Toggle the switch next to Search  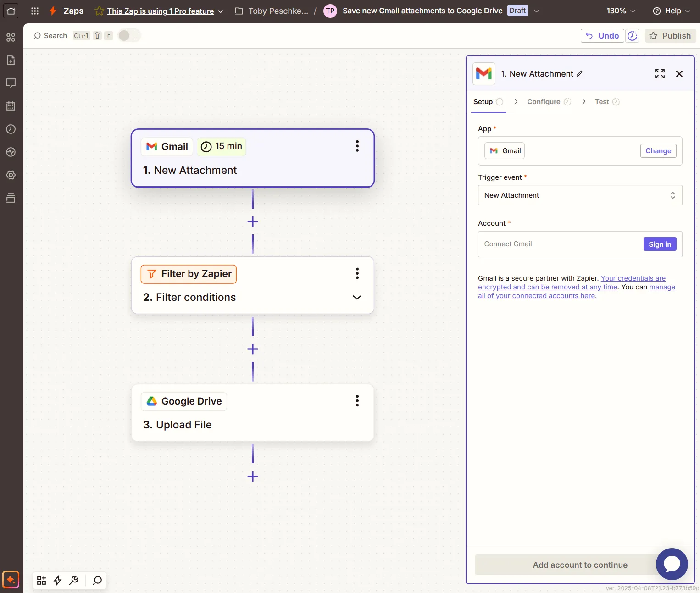[x=129, y=36]
